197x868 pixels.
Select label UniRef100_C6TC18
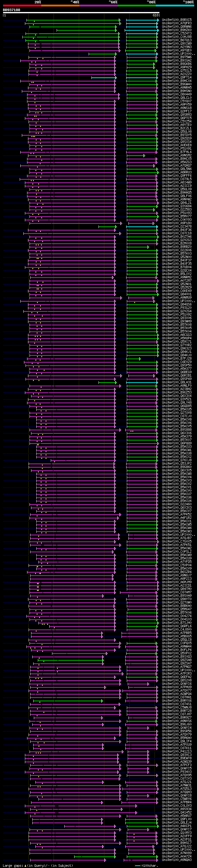[177, 233]
